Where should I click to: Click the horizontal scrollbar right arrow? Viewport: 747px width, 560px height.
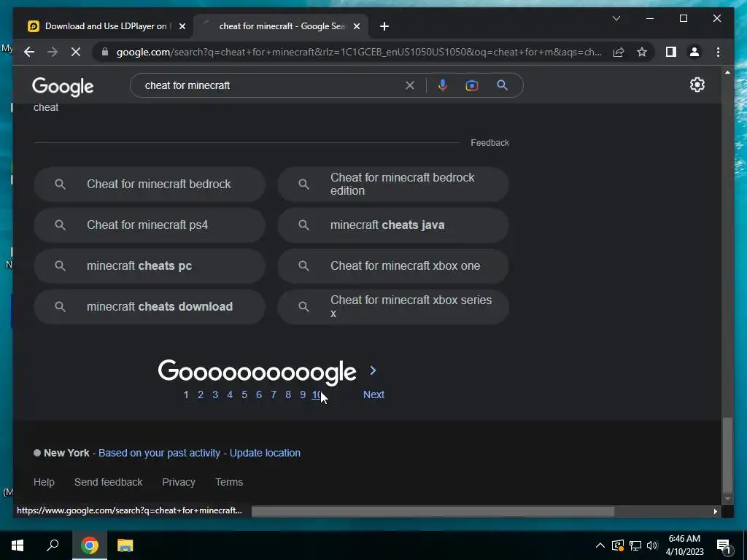click(715, 511)
